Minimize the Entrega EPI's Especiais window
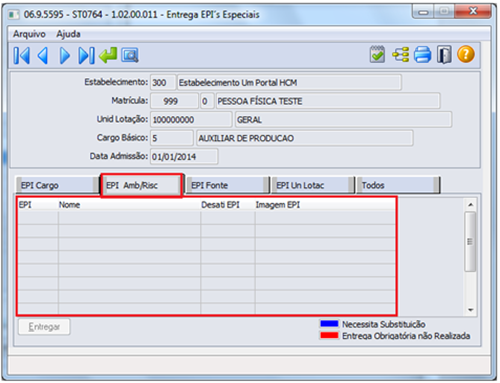The height and width of the screenshot is (383, 500). point(423,12)
